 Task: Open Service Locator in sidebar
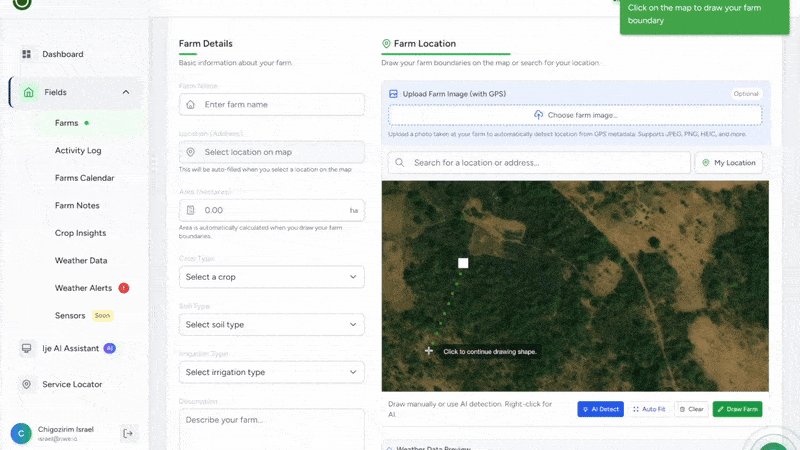click(71, 384)
